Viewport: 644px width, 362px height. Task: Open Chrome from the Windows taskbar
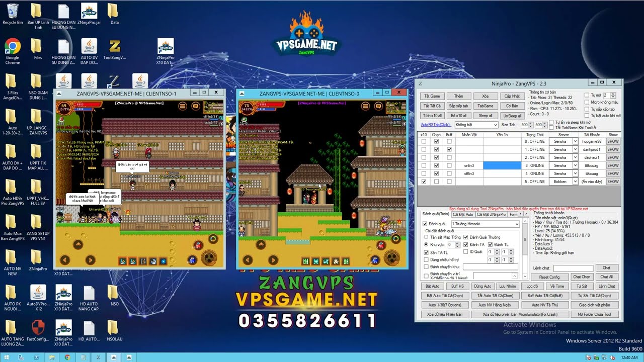coord(67,357)
